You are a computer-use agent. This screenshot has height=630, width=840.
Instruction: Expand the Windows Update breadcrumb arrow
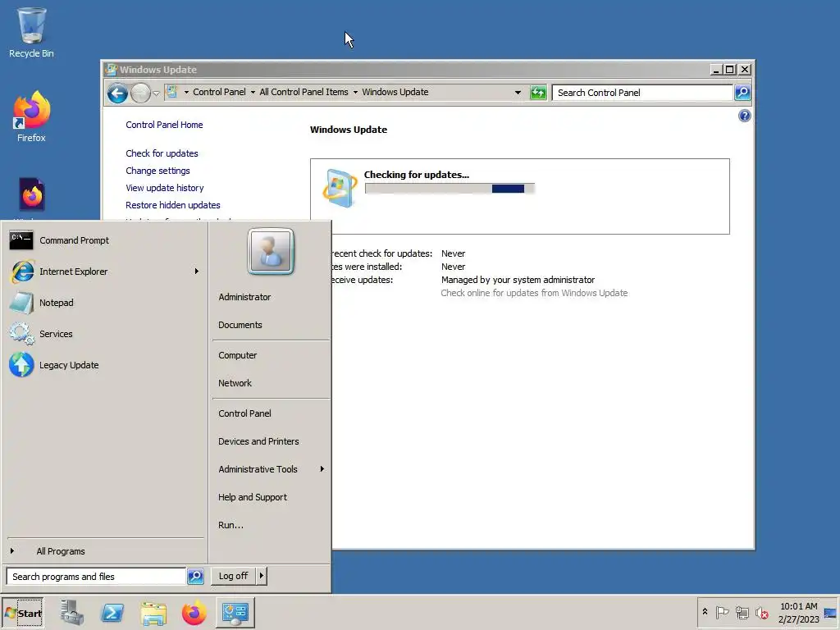point(355,92)
